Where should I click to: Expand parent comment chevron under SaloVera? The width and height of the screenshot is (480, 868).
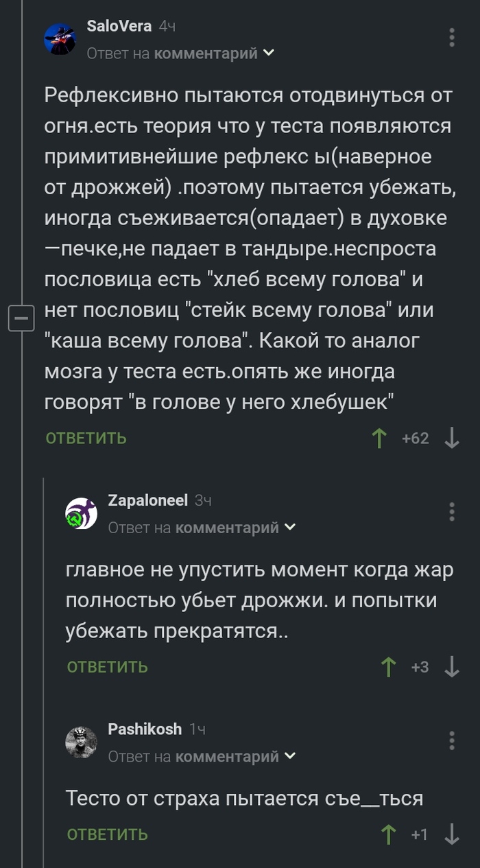[x=269, y=53]
